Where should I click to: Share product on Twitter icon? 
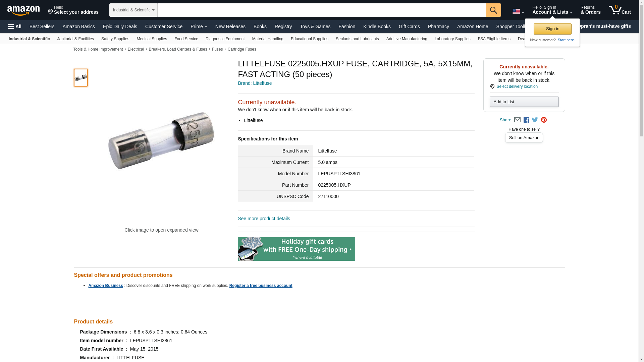(535, 120)
